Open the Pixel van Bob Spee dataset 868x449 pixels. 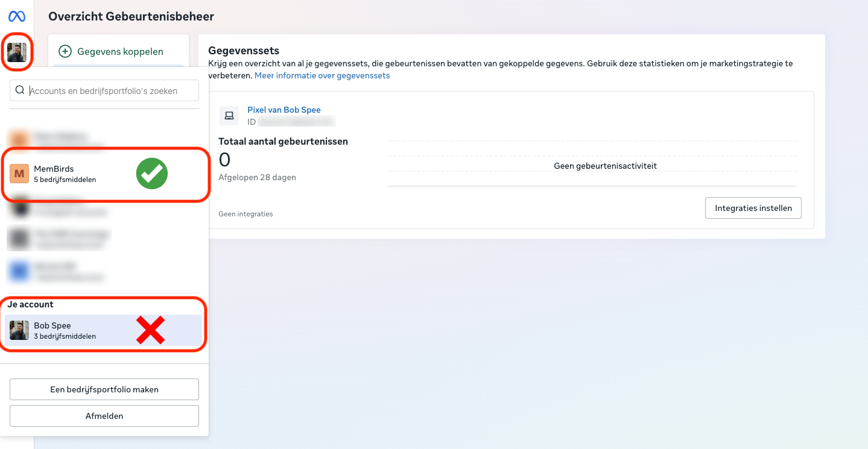click(284, 110)
